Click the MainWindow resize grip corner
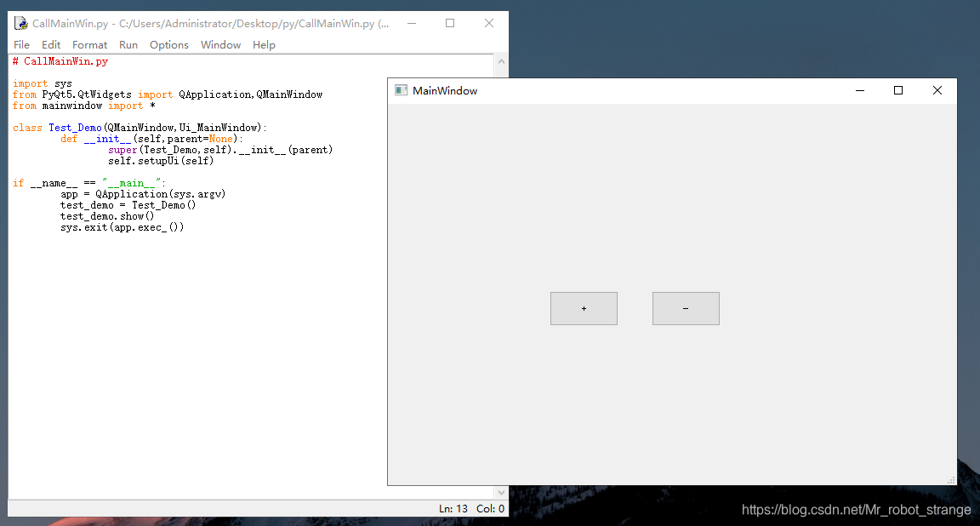Viewport: 980px width, 526px height. (951, 480)
